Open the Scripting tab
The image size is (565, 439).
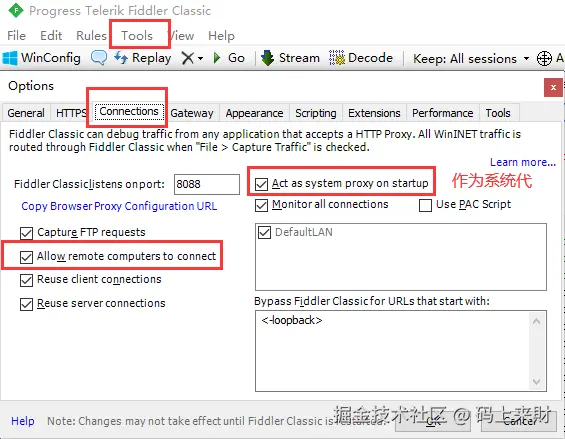pyautogui.click(x=316, y=113)
